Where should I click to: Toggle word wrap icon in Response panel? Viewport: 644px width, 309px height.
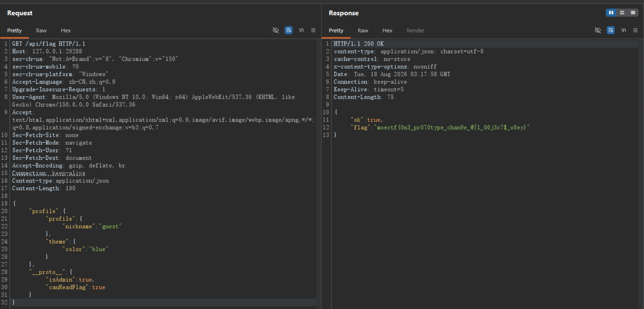pos(610,30)
